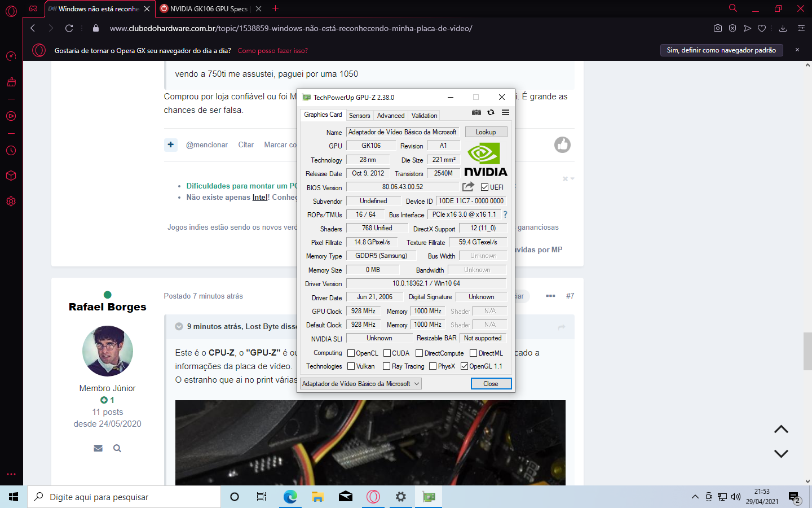Open the History clock sidebar icon

tap(11, 151)
